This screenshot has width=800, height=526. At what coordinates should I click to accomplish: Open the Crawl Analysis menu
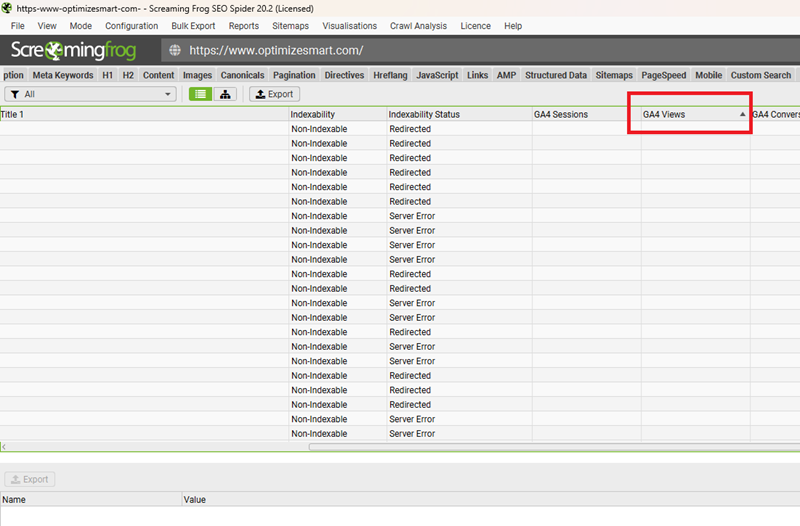[x=418, y=26]
